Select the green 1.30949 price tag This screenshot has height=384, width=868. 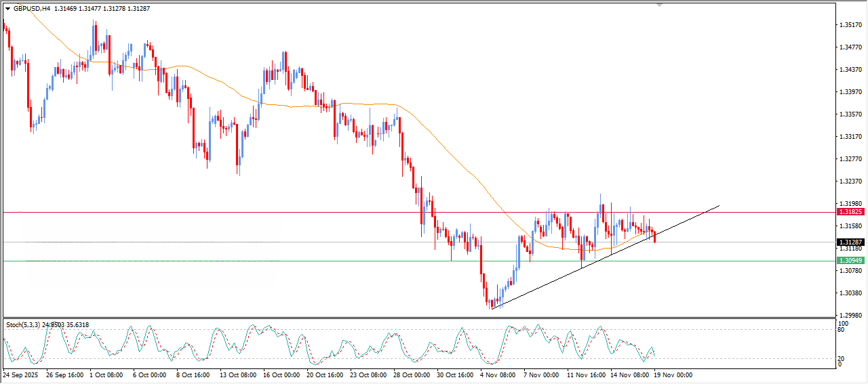pyautogui.click(x=850, y=261)
